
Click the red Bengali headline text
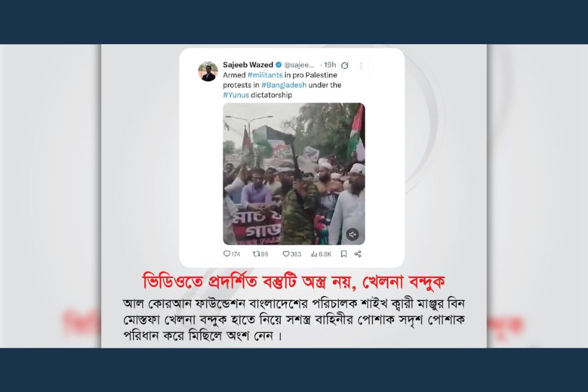293,281
